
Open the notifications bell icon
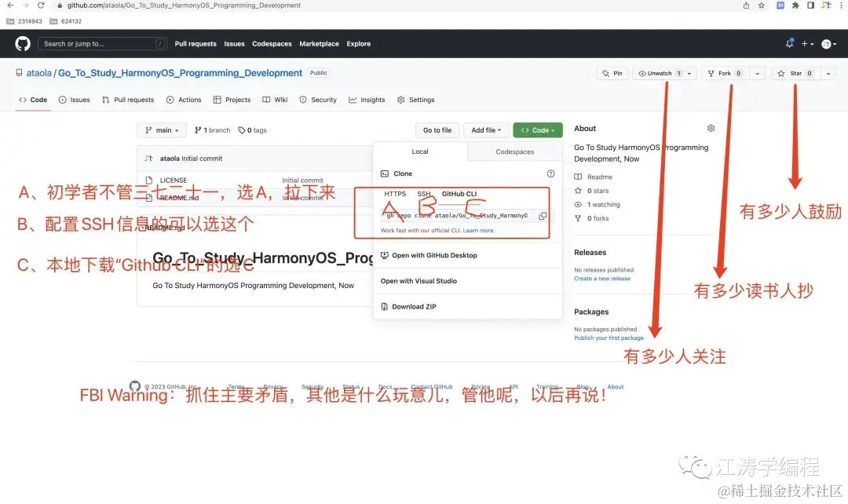pyautogui.click(x=789, y=44)
